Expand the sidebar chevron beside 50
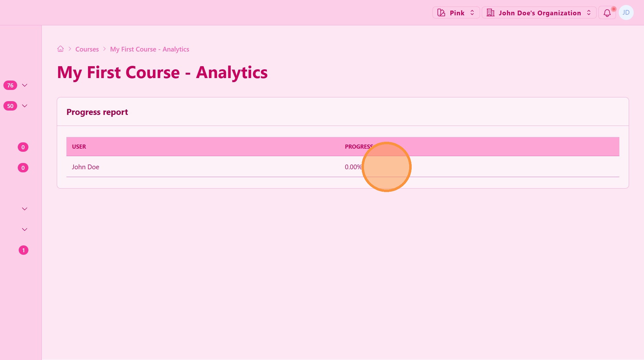 (25, 106)
